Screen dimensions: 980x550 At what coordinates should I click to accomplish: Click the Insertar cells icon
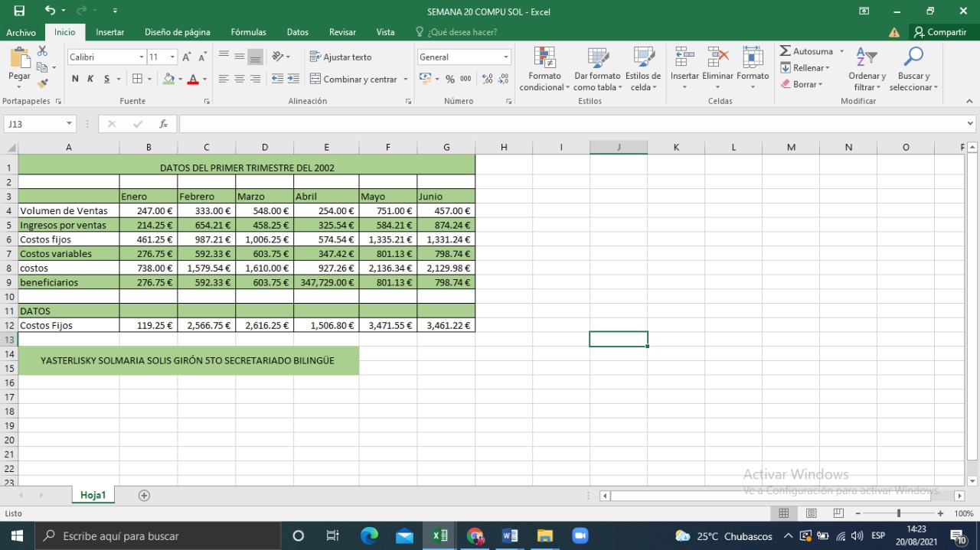coord(684,57)
